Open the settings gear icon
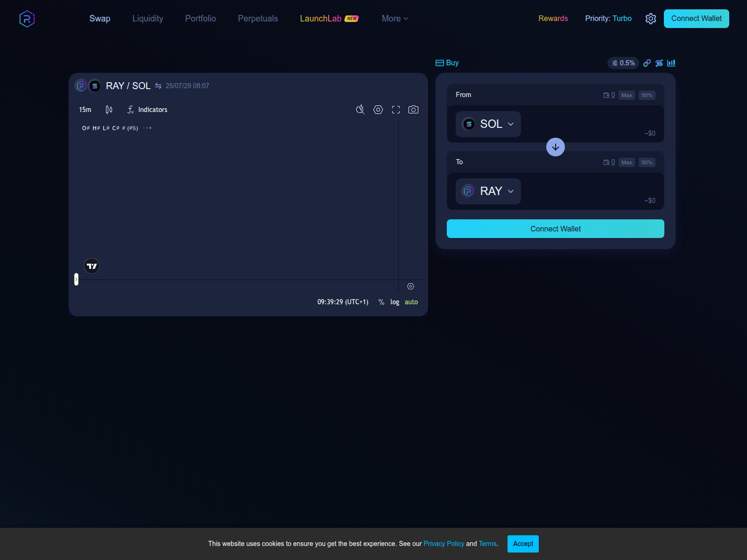This screenshot has width=747, height=560. click(x=651, y=19)
